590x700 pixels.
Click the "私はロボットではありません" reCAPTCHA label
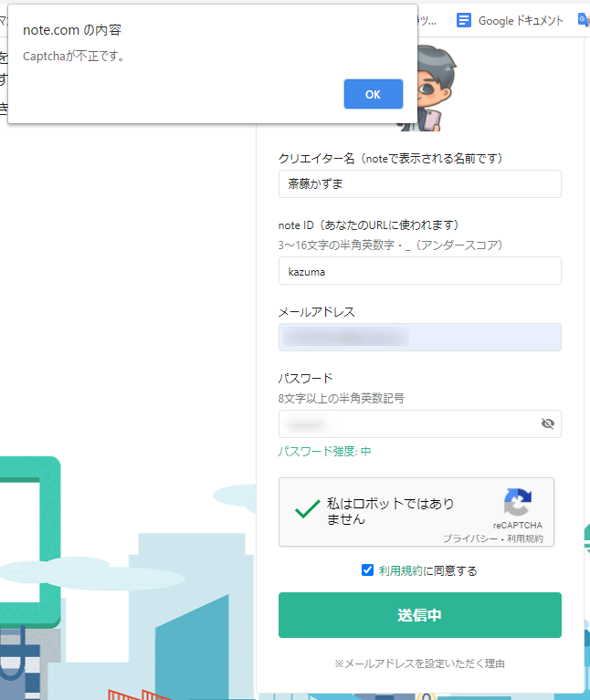[390, 511]
